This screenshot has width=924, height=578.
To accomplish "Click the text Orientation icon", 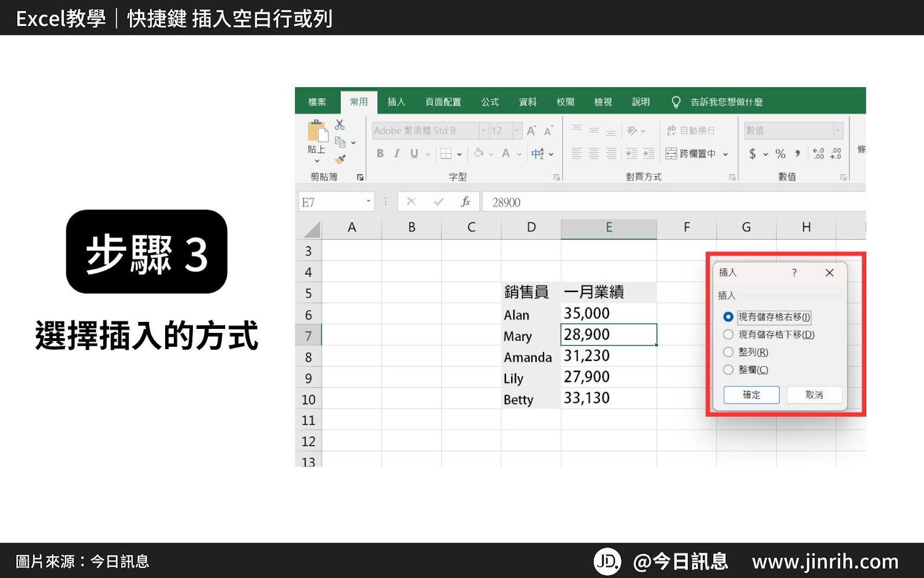I will [632, 131].
